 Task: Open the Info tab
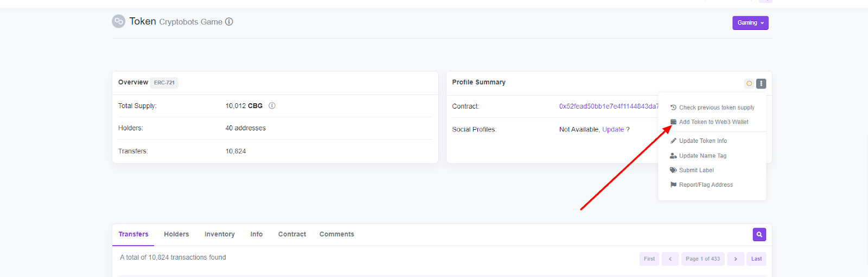point(257,235)
